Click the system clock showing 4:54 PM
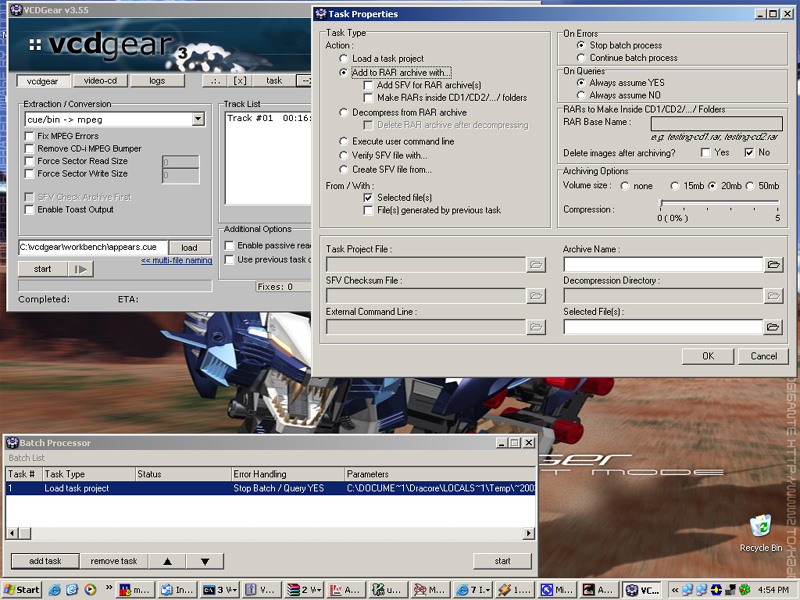This screenshot has width=800, height=600. point(773,590)
